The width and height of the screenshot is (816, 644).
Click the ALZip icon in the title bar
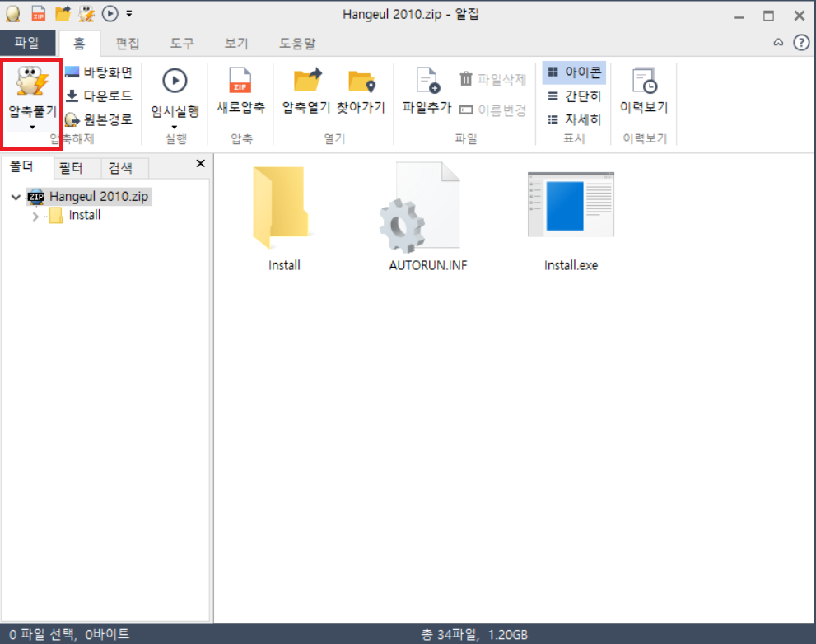[x=12, y=13]
